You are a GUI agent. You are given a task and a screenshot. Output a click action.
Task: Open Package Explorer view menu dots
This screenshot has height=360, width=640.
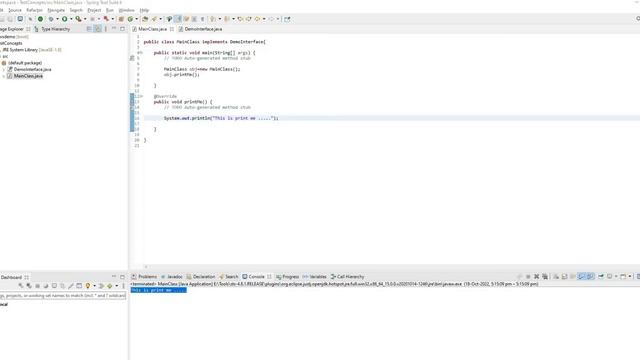106,29
